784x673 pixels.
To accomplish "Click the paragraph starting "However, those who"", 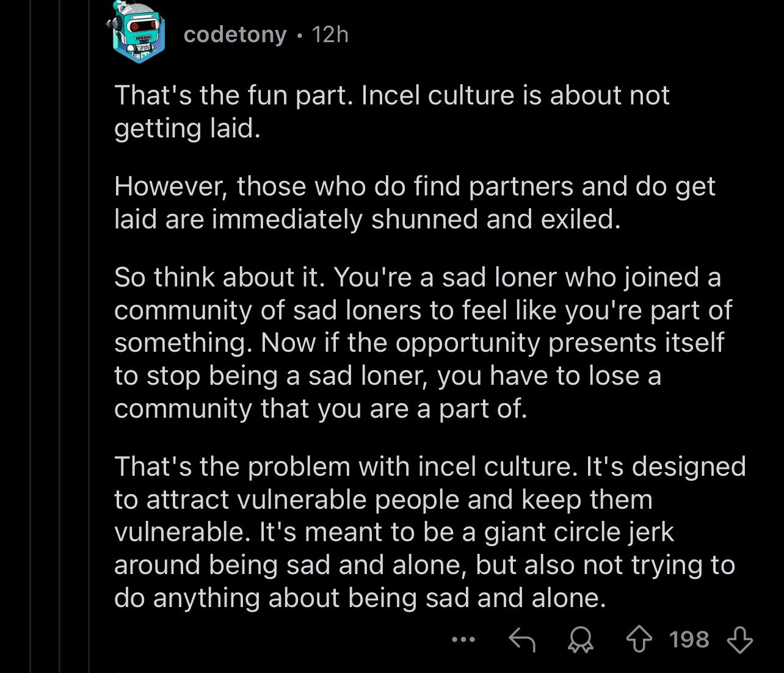I will click(x=414, y=203).
